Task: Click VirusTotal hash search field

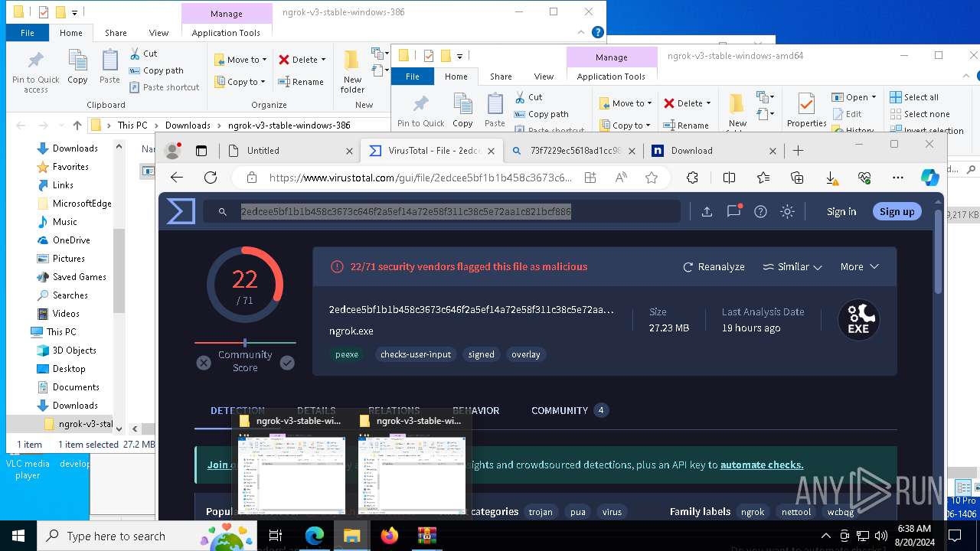Action: click(x=443, y=212)
